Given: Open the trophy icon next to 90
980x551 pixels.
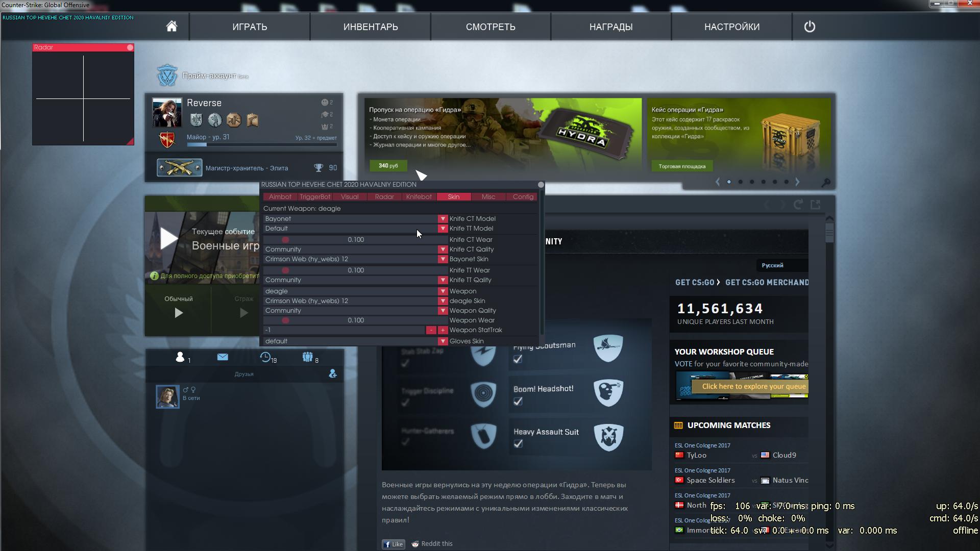Looking at the screenshot, I should pyautogui.click(x=318, y=168).
